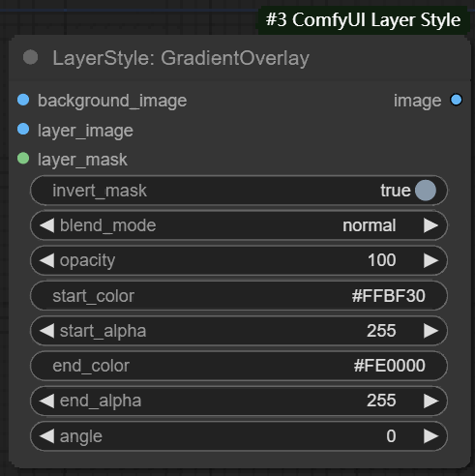Increase opacity with right arrow
Image resolution: width=475 pixels, height=476 pixels.
pyautogui.click(x=430, y=260)
